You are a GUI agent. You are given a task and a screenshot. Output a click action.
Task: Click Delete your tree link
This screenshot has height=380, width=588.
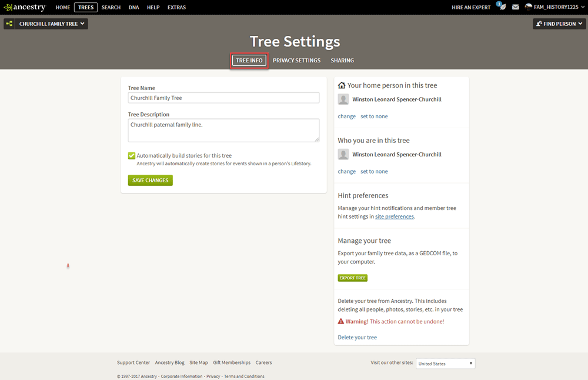(358, 337)
